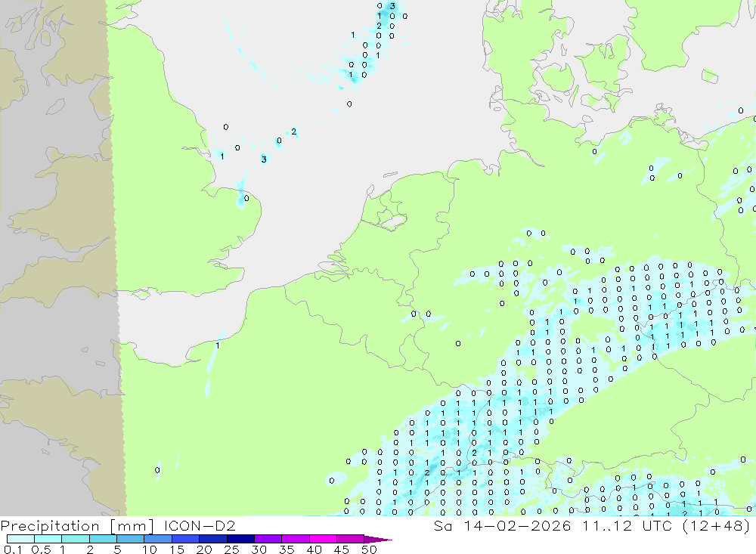Click the legend value "0.5"

tap(41, 549)
